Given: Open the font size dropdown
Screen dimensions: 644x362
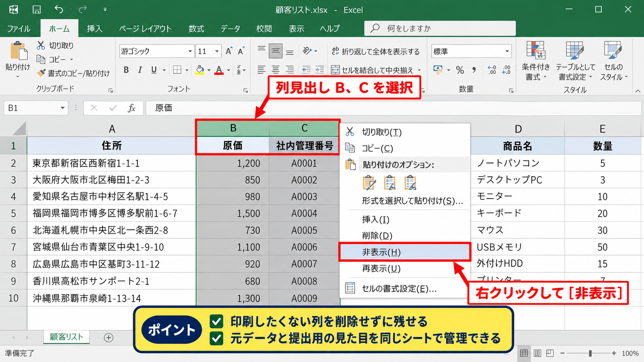Looking at the screenshot, I should 217,51.
